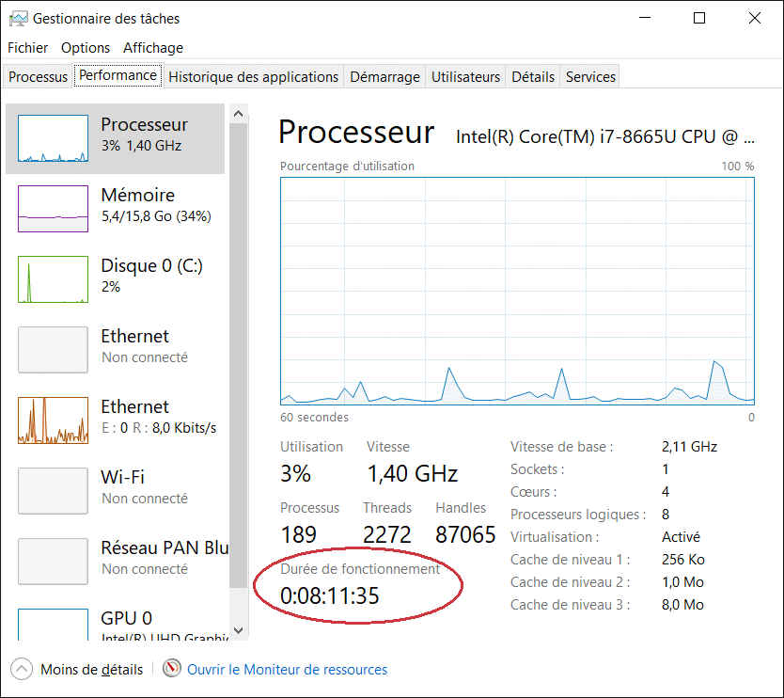
Task: Select the active Ethernet graph with 8,0 Kbits/s
Action: point(53,420)
